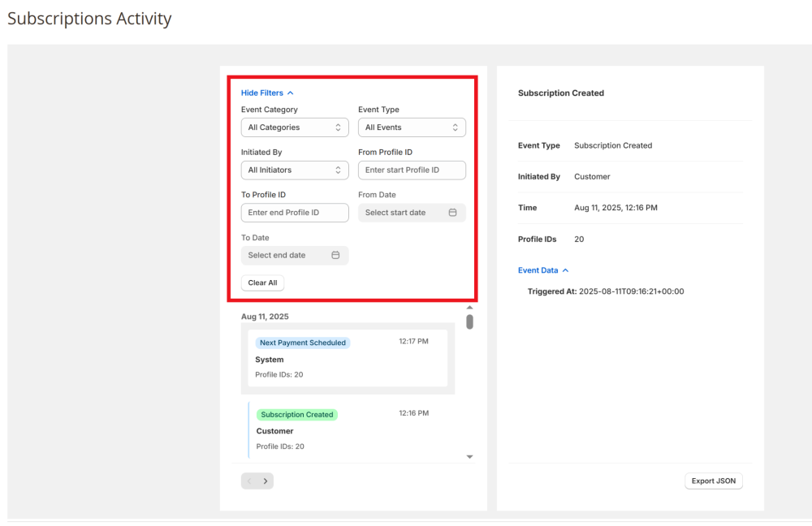Image resolution: width=812 pixels, height=526 pixels.
Task: Open the From Date start date picker
Action: [x=412, y=212]
